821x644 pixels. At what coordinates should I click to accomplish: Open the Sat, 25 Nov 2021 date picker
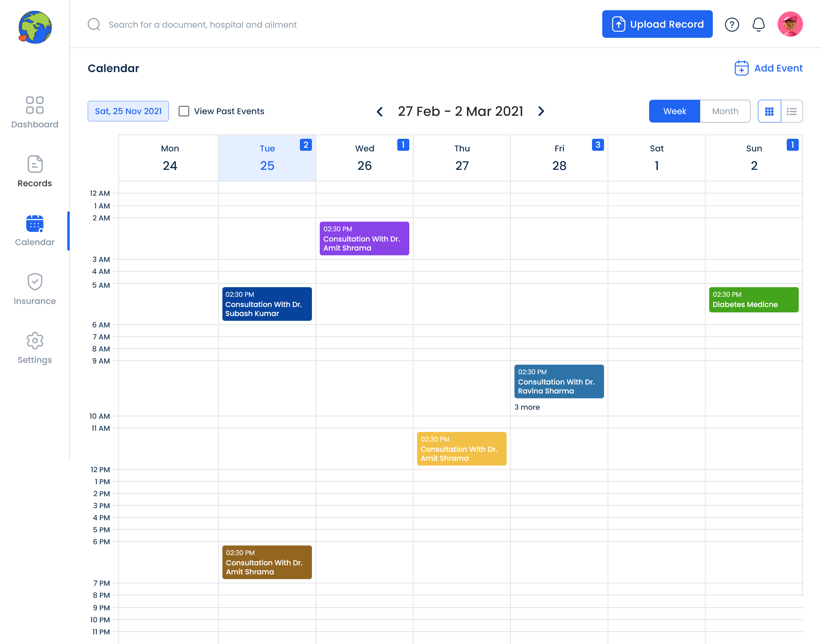[128, 111]
